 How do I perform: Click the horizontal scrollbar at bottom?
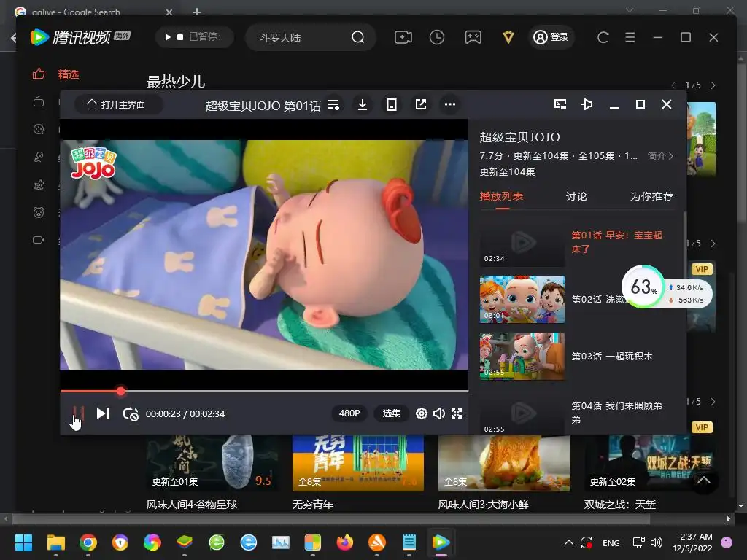point(330,518)
